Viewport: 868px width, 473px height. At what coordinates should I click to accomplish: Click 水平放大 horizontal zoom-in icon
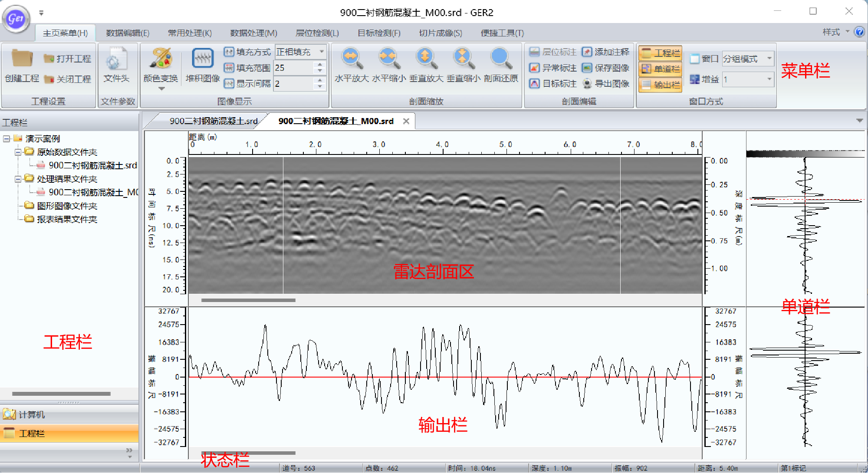(352, 58)
